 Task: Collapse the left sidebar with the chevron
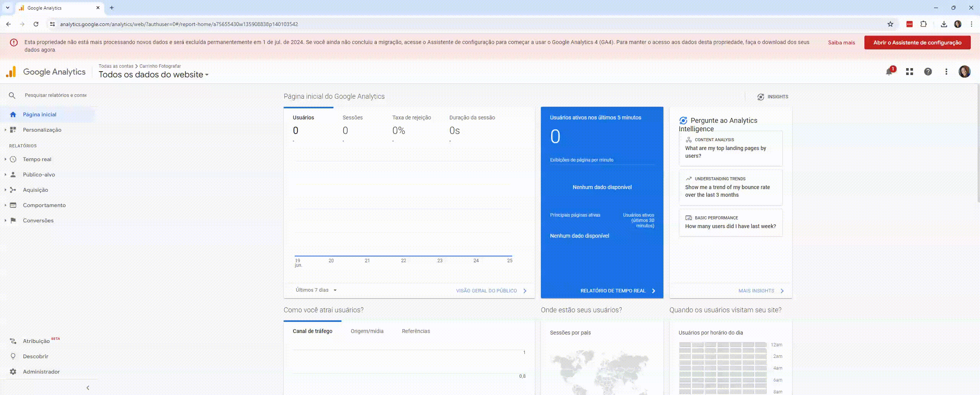(x=88, y=388)
